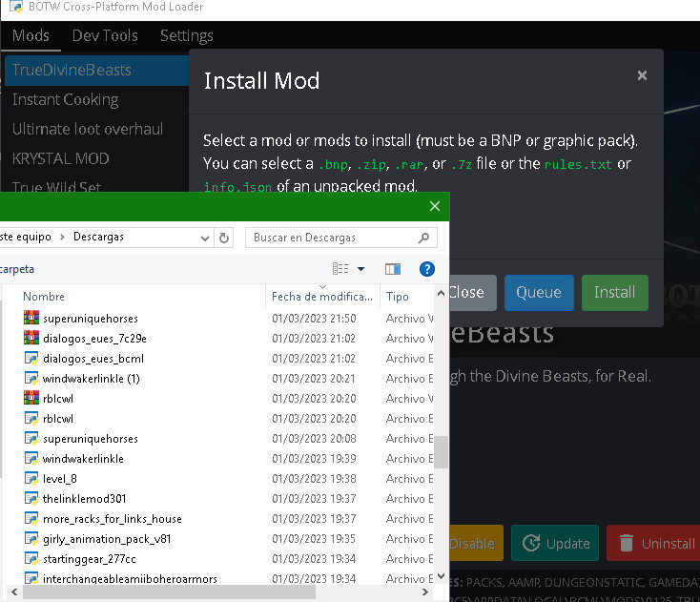The image size is (700, 602).
Task: Sort files by the Nombre column header
Action: (44, 297)
